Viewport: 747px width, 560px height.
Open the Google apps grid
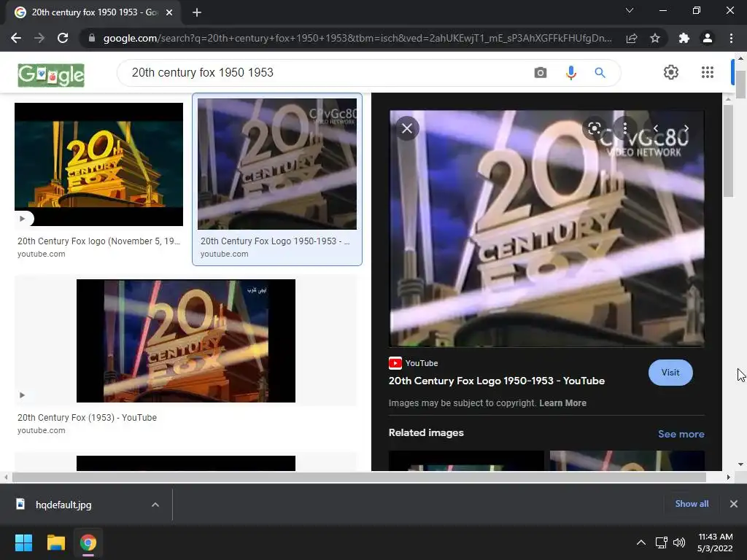click(x=708, y=72)
